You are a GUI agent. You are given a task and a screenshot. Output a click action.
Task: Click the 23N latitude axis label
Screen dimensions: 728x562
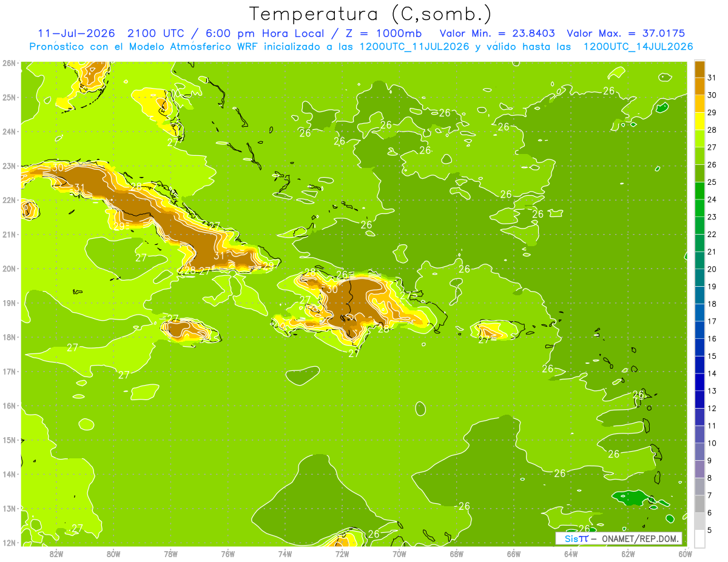point(8,166)
